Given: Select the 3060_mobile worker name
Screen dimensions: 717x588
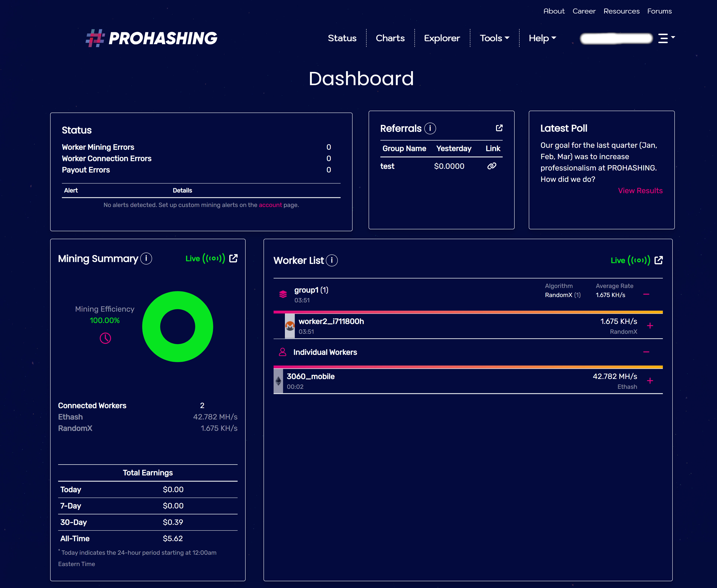Looking at the screenshot, I should coord(311,376).
